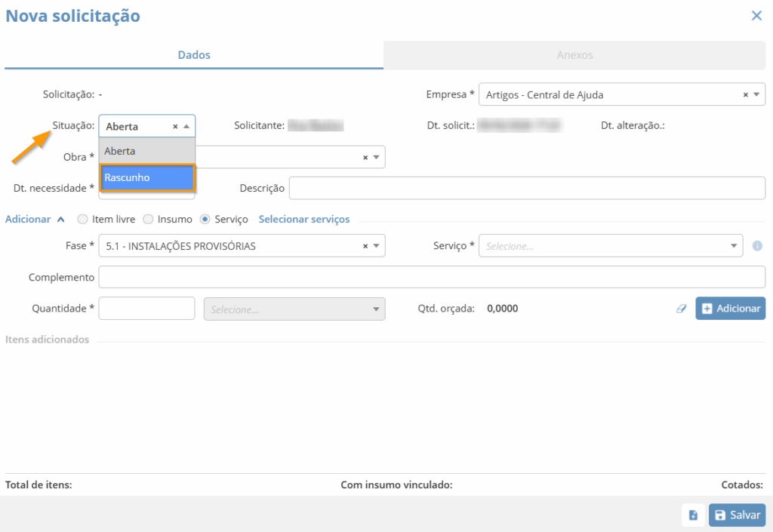
Task: Select the Serviço radio option
Action: 205,220
